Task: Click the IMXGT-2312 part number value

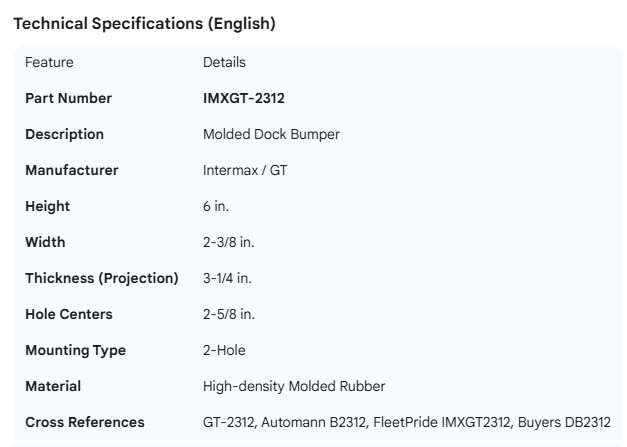Action: coord(244,98)
